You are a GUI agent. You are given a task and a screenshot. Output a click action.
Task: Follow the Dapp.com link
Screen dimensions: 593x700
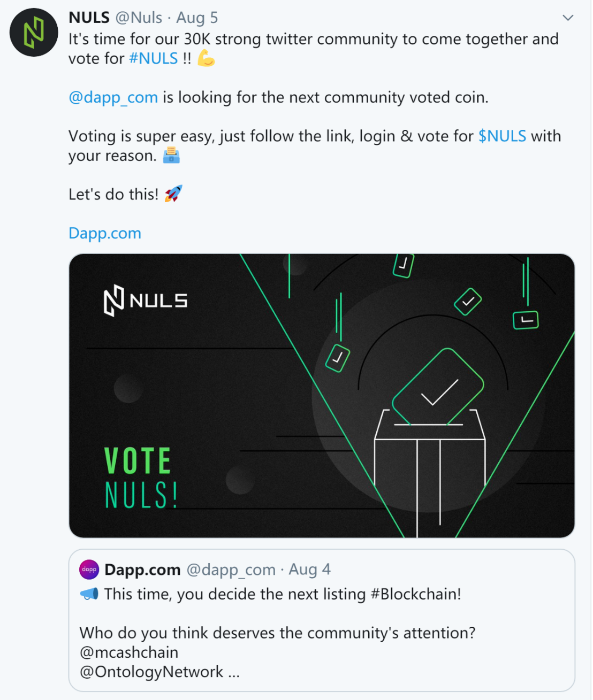tap(105, 233)
